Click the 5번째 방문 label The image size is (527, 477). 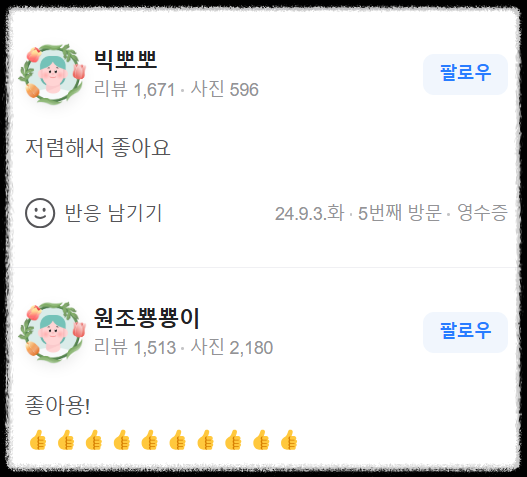[399, 213]
